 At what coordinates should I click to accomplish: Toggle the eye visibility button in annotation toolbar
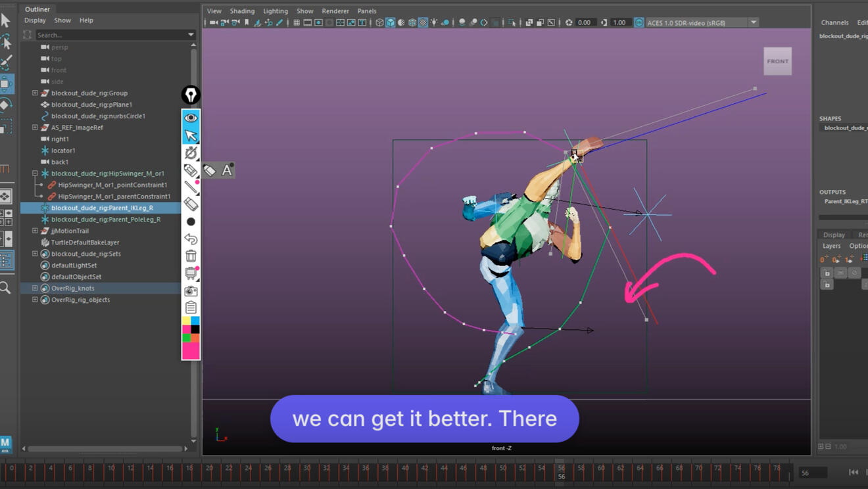pos(191,118)
